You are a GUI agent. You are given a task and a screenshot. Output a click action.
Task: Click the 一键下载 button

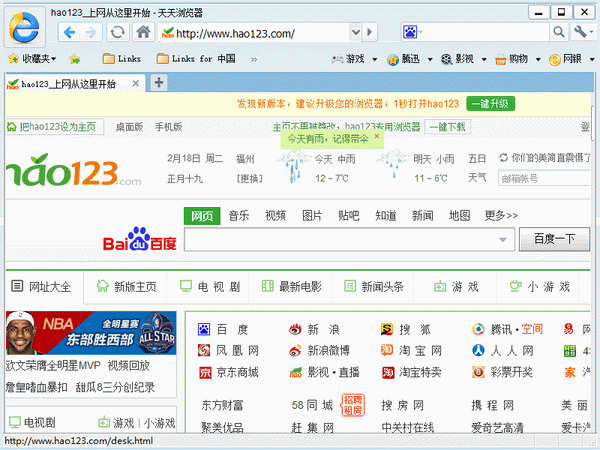pos(447,127)
